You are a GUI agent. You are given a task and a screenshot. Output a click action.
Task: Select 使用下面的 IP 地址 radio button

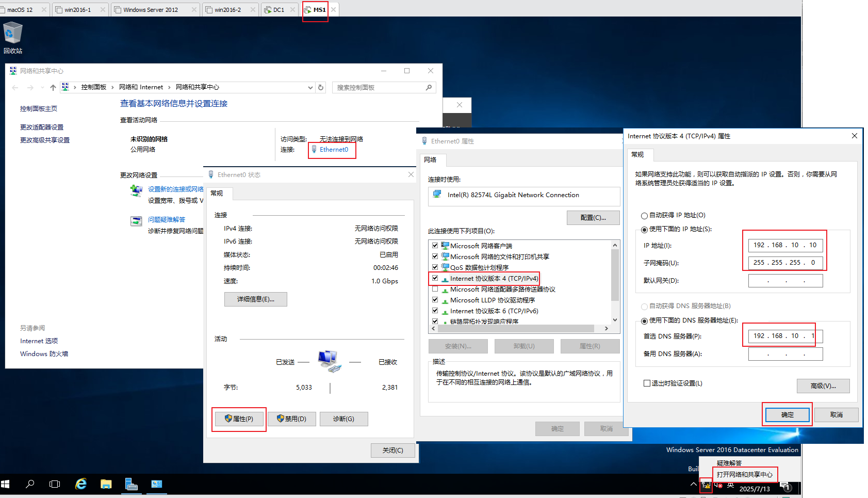[x=644, y=230]
